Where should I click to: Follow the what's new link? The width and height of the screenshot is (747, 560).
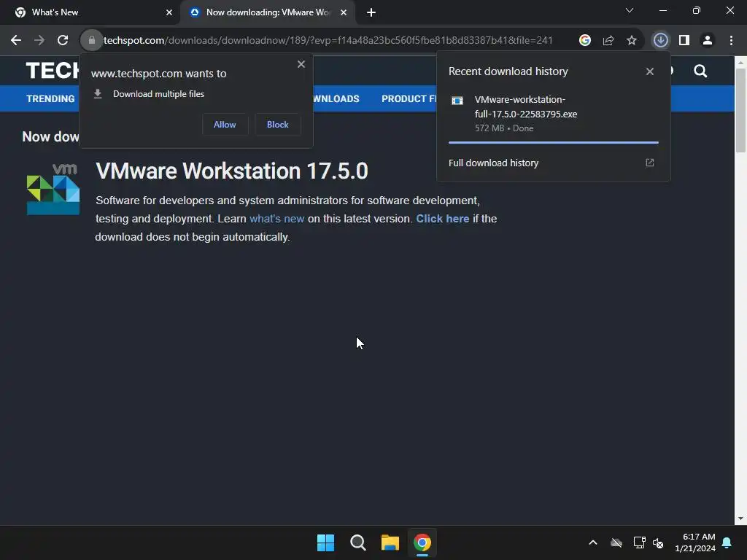tap(276, 219)
